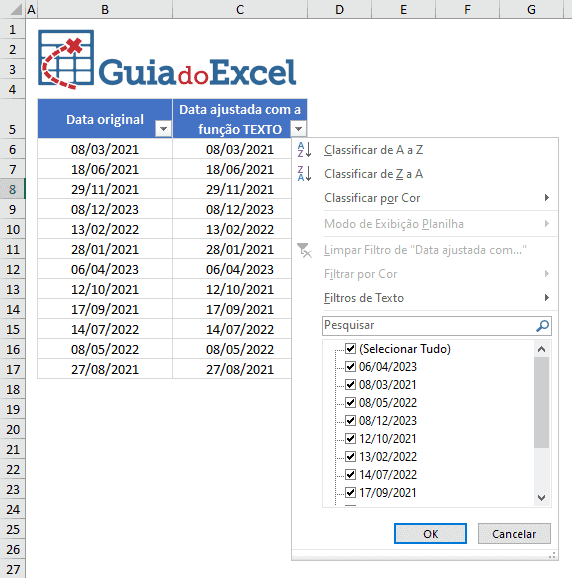
Task: Click the GuiadoExcel logo image
Action: pos(167,60)
